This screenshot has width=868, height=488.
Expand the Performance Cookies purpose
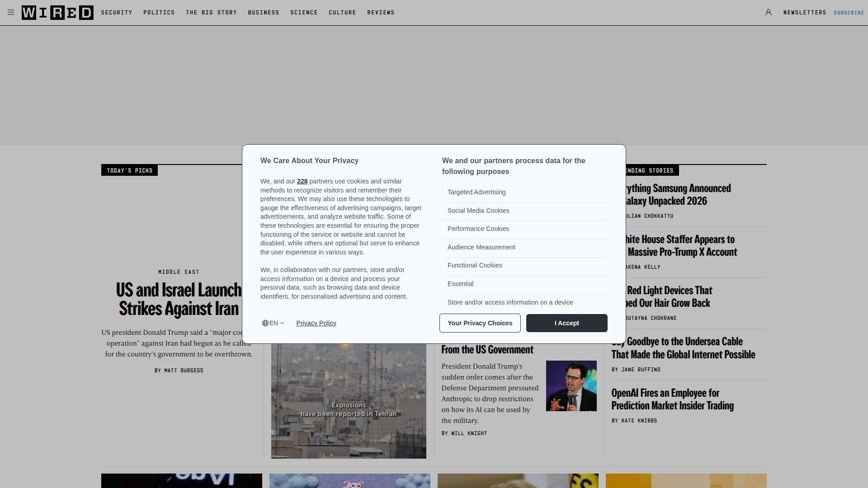(x=478, y=229)
